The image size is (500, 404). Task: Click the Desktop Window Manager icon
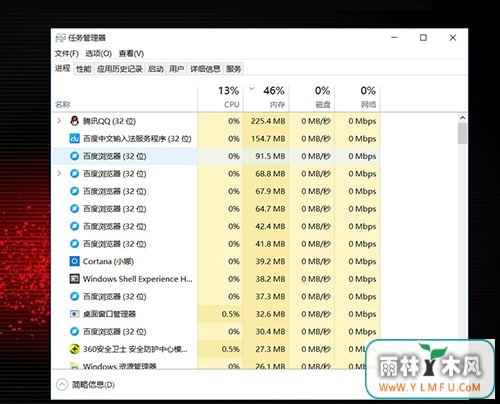pyautogui.click(x=74, y=314)
